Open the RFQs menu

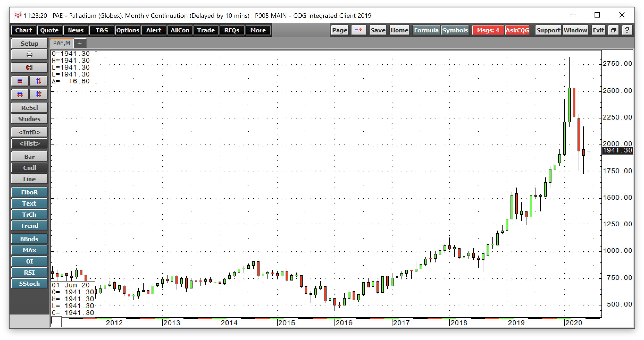tap(232, 30)
